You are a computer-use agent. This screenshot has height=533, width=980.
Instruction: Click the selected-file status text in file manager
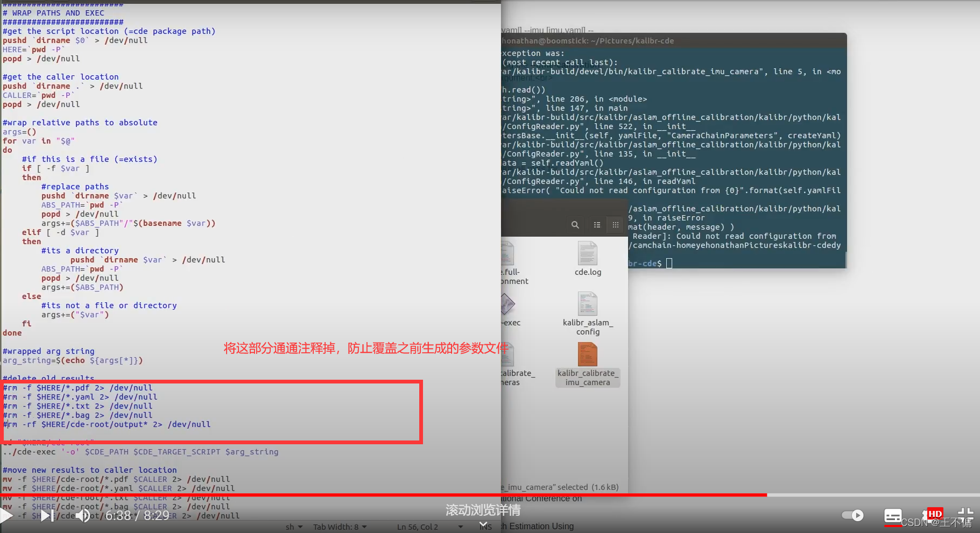tap(560, 487)
